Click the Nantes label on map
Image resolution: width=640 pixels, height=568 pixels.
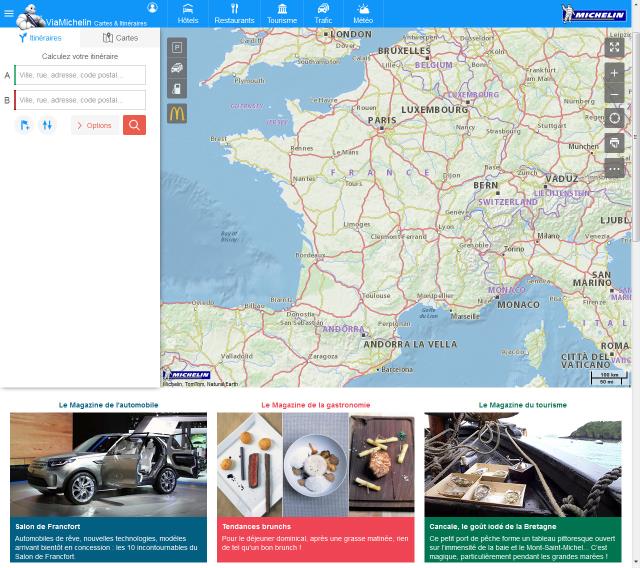[304, 179]
